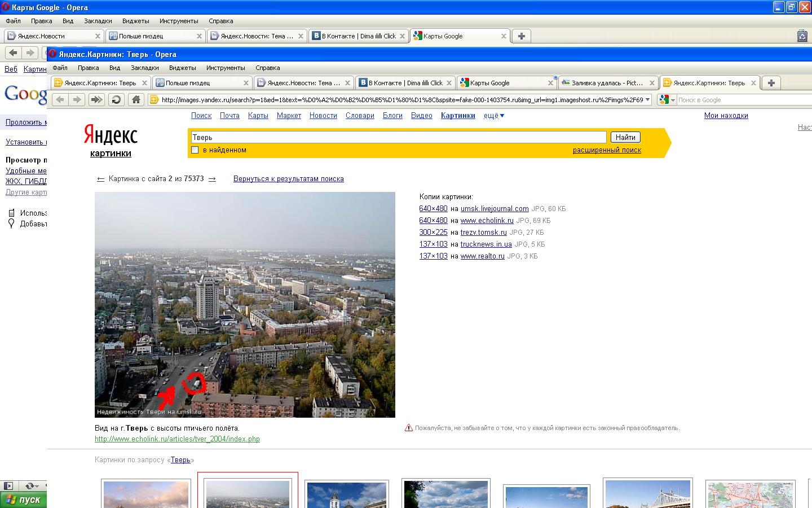Go to the home page via house icon
Screen dimensions: 812x508
pyautogui.click(x=136, y=100)
